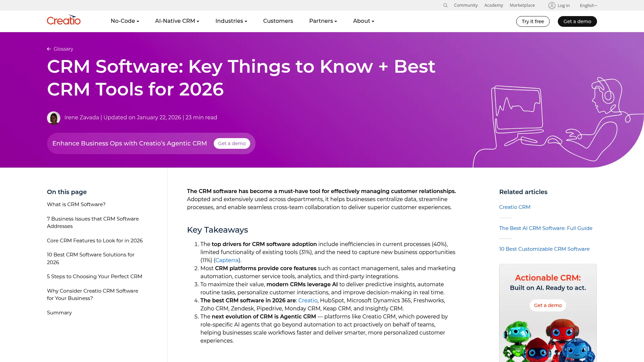
Task: Click the search magnifier icon
Action: [445, 5]
